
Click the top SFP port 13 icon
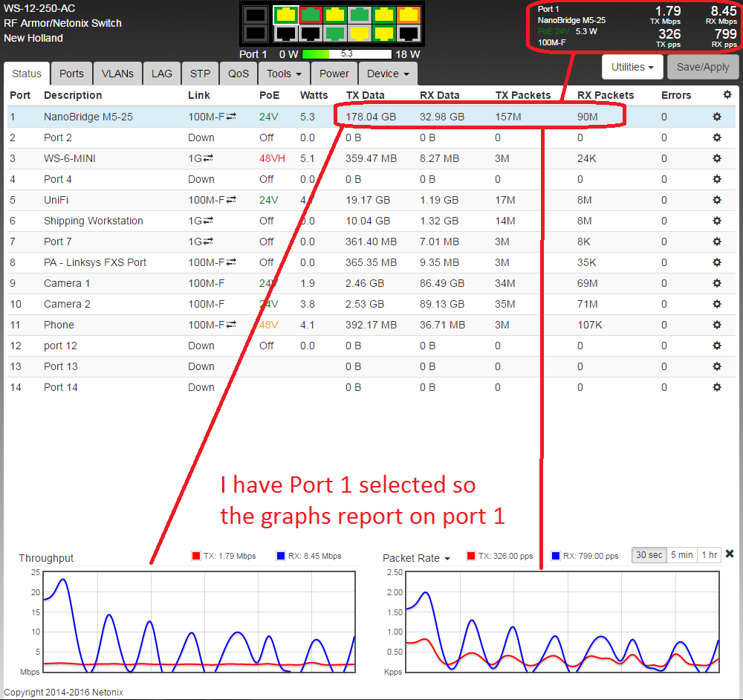click(x=256, y=14)
